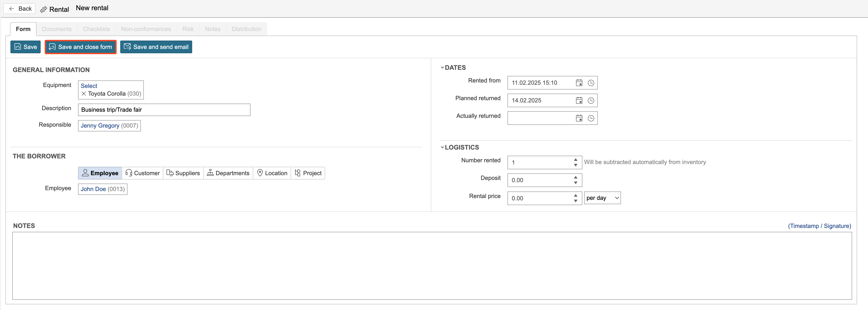Collapse the DATES section
868x310 pixels.
(x=442, y=68)
